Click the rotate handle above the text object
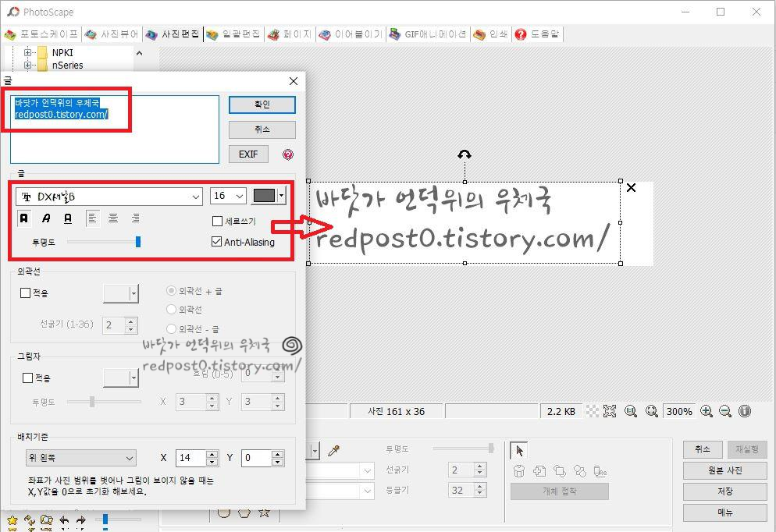776x532 pixels. click(x=465, y=154)
